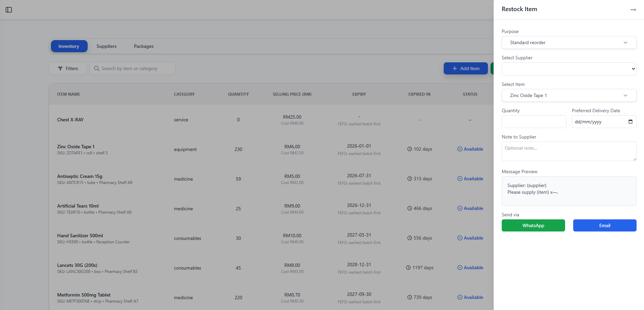Click the Hand Sanitizer 500ml row

tap(80, 236)
